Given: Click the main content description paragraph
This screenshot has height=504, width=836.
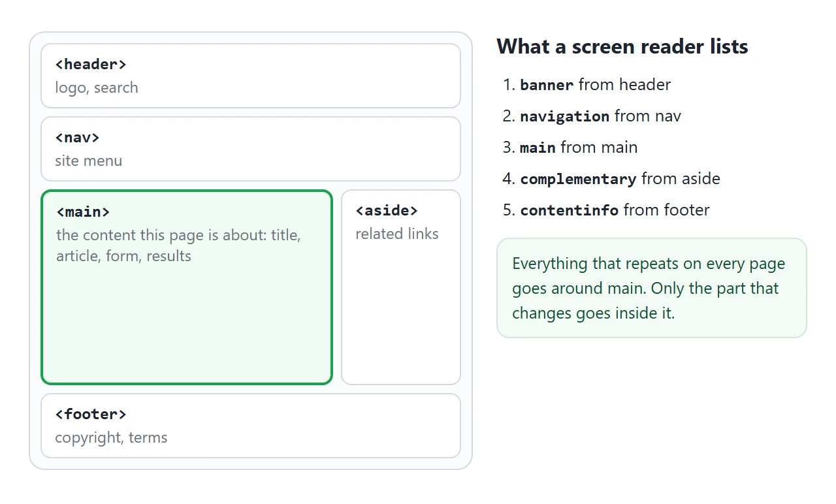Looking at the screenshot, I should pyautogui.click(x=178, y=245).
